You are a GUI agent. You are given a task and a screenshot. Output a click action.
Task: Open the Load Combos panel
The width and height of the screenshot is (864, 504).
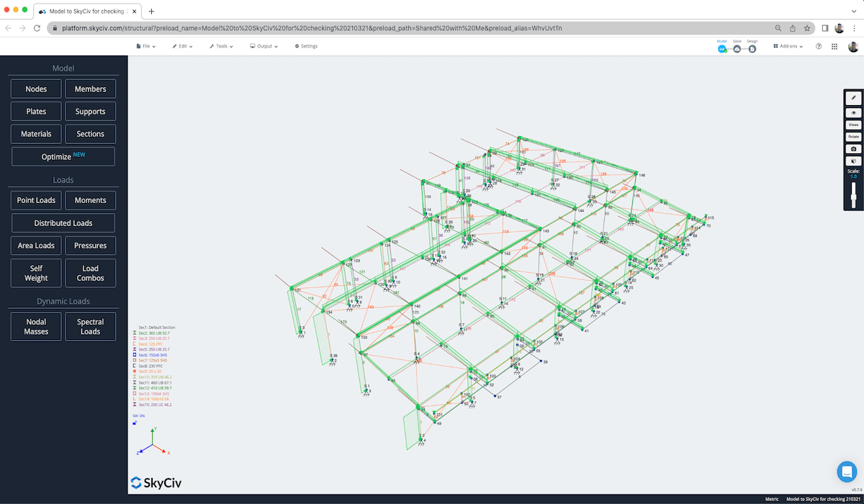pos(90,272)
